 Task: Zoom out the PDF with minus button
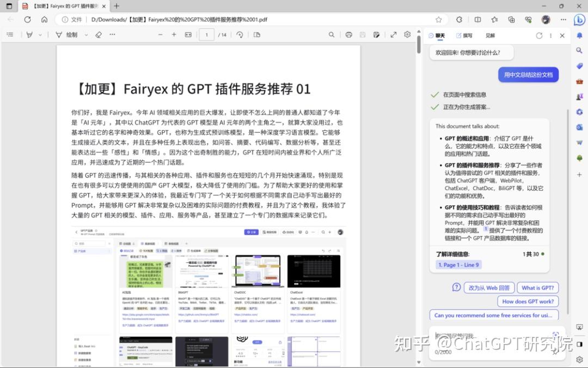(x=161, y=34)
